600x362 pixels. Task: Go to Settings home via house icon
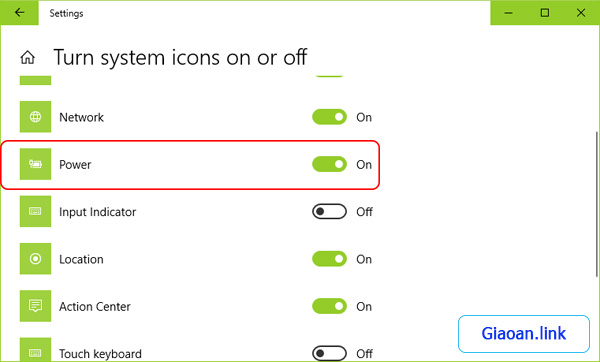click(x=28, y=57)
